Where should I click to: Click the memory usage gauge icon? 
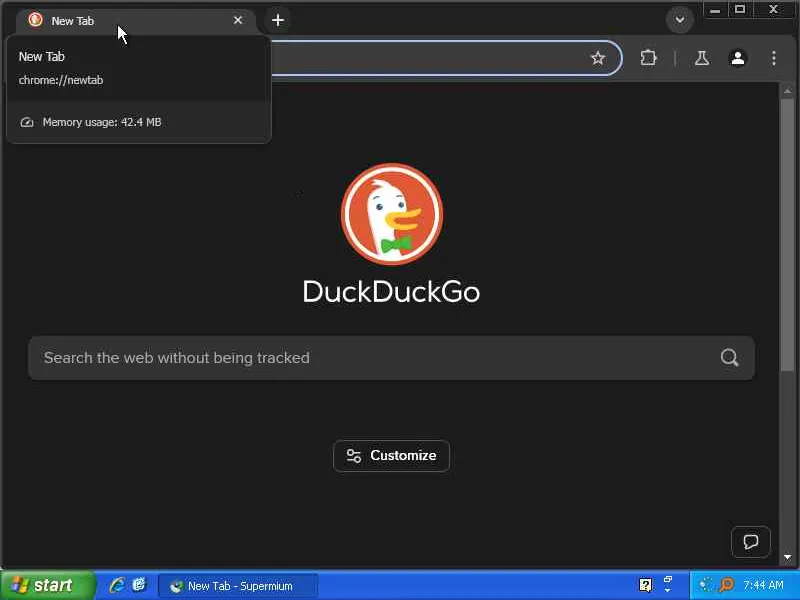pos(27,122)
